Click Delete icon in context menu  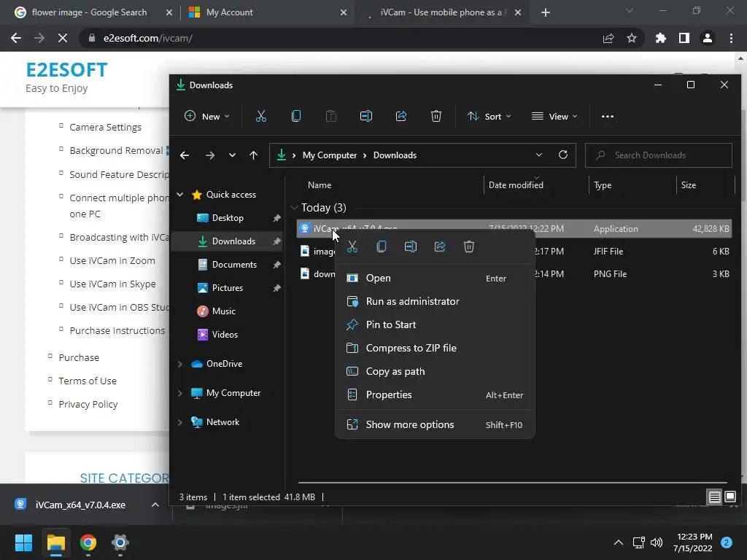[x=469, y=246]
